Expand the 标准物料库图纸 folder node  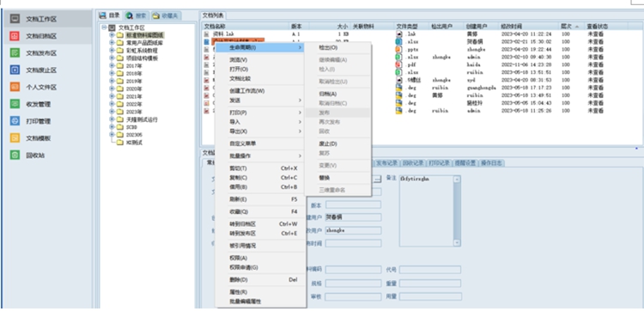pos(112,35)
